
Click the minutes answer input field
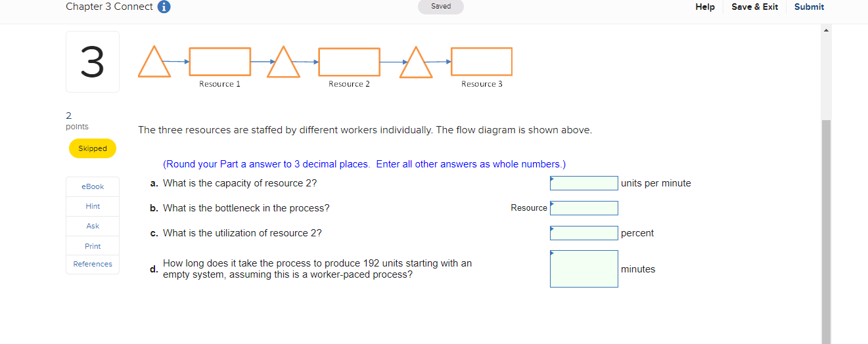584,269
